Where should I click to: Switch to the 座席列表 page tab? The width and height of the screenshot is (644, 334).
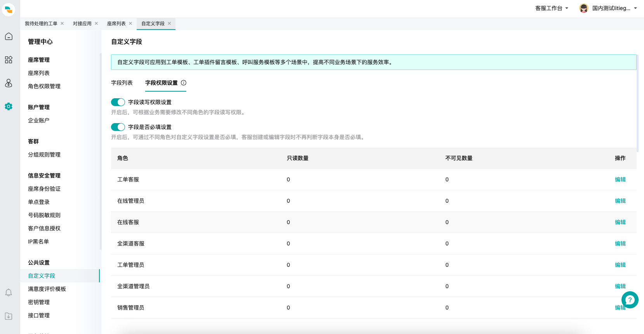(116, 23)
